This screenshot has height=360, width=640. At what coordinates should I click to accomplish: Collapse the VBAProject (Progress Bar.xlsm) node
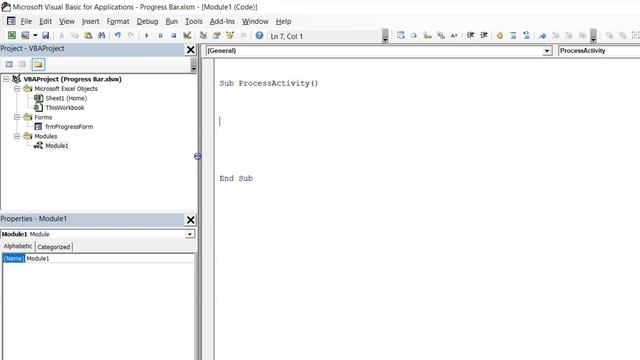point(6,79)
